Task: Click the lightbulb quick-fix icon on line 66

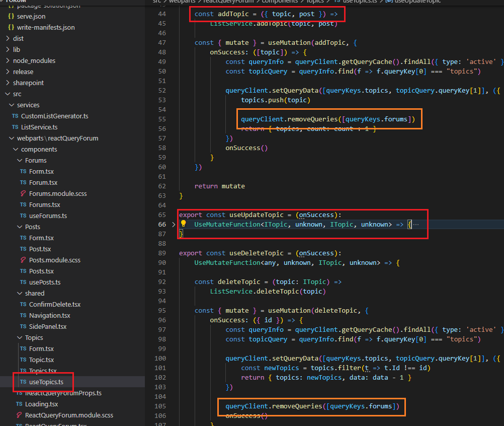Action: [184, 224]
